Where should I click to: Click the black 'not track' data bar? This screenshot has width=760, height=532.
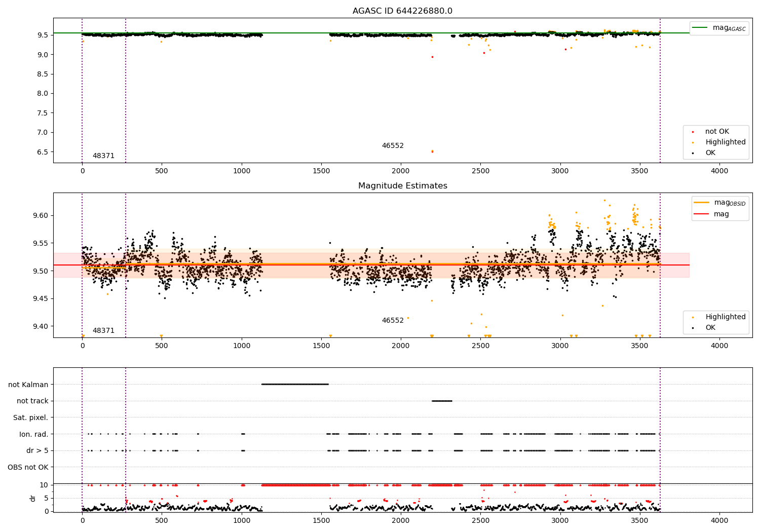(442, 401)
